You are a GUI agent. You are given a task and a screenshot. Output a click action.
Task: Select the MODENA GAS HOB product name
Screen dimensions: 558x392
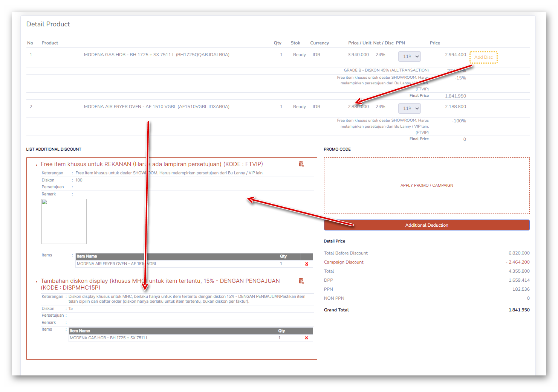[x=156, y=55]
